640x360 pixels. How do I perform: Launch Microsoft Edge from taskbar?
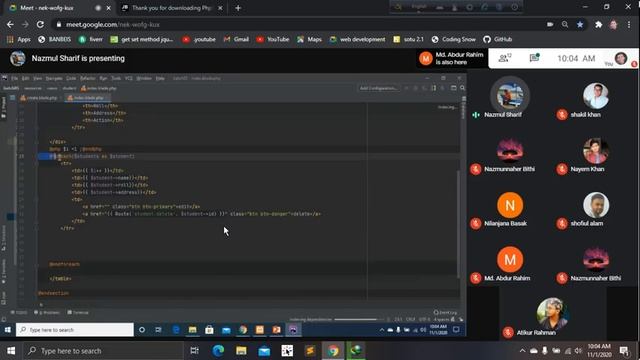(218, 351)
